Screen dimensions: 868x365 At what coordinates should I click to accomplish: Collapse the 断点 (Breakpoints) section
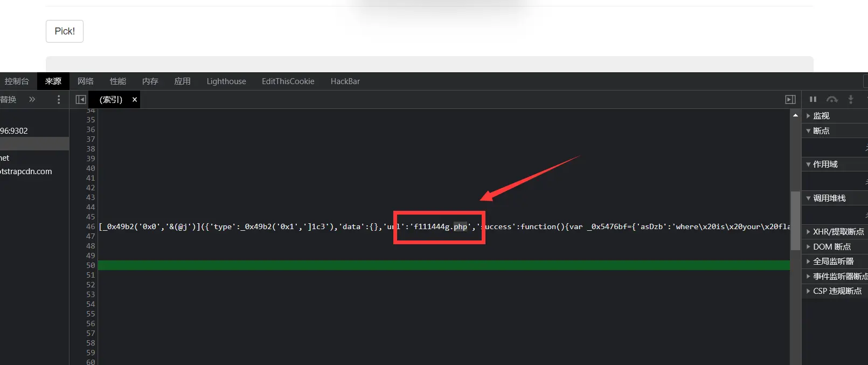821,131
